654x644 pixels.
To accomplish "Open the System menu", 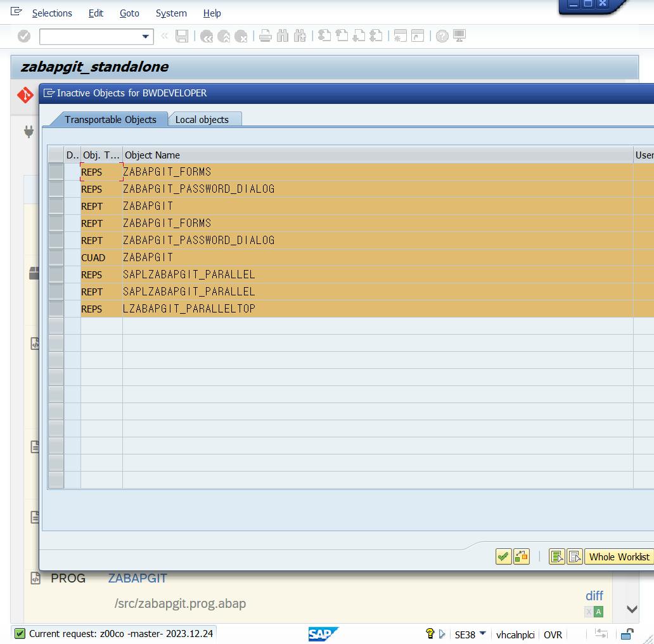I will click(171, 13).
